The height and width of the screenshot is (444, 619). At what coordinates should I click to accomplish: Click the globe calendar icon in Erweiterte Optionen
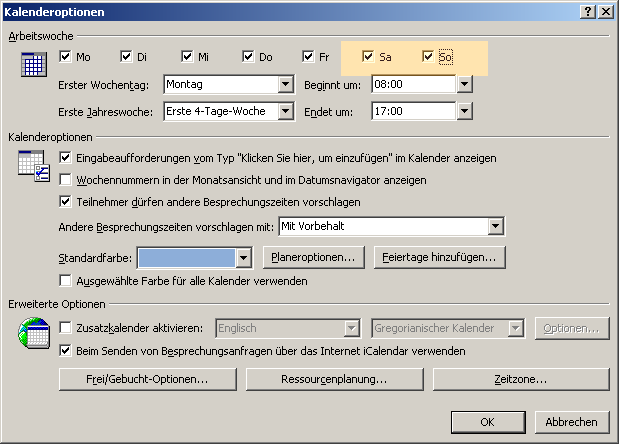(34, 333)
